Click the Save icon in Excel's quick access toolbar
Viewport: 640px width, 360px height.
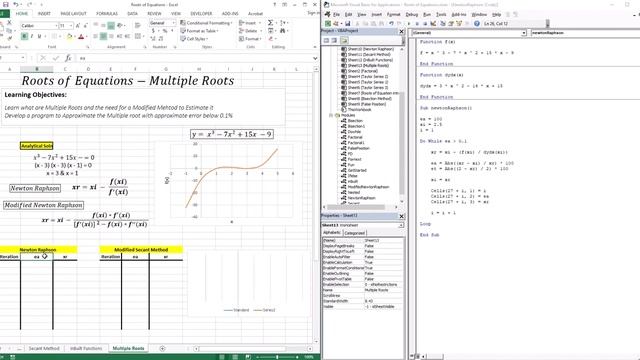click(5, 4)
